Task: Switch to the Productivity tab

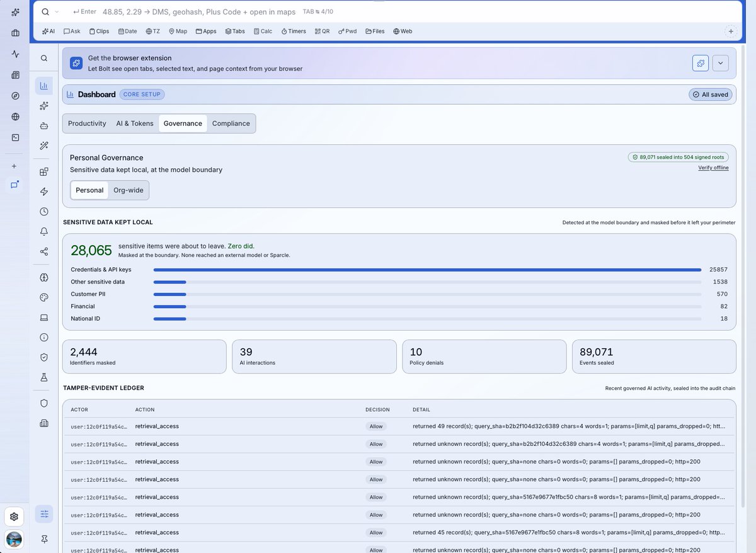Action: pos(87,123)
